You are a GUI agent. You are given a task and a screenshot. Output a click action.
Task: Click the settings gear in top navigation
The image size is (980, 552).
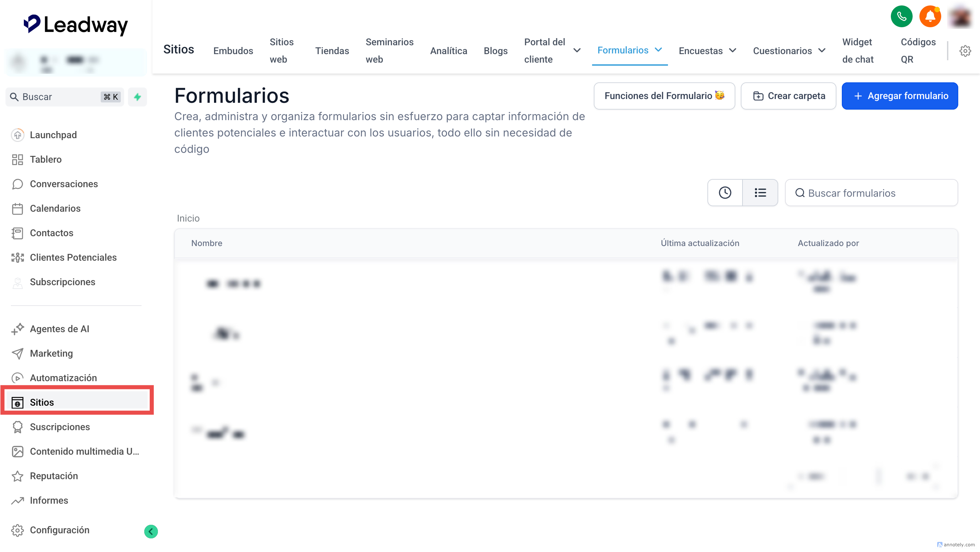tap(965, 51)
